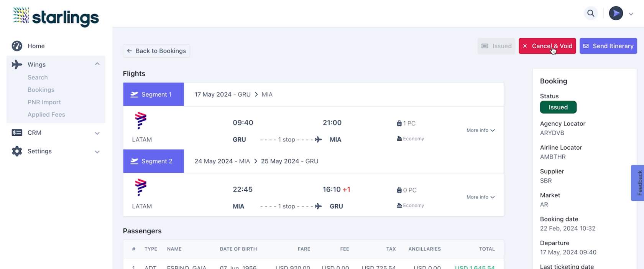Expand More info for Segment 2
The width and height of the screenshot is (644, 269).
pos(480,197)
